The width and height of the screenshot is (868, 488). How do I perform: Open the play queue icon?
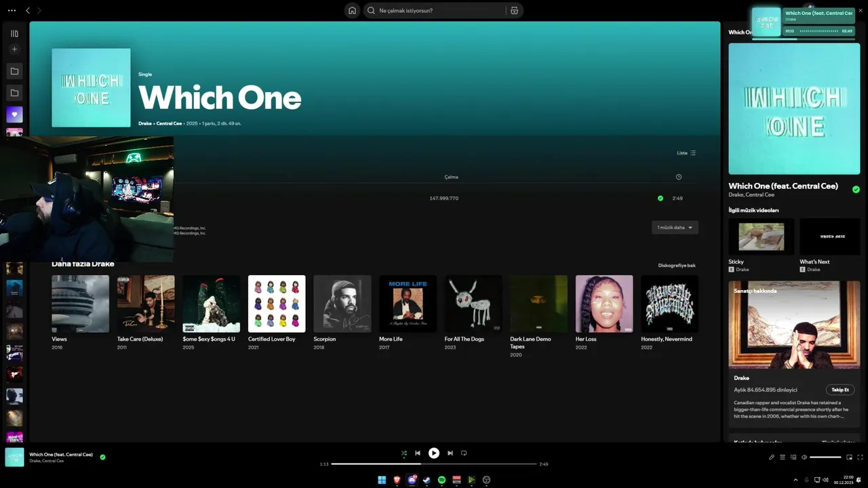click(x=783, y=457)
